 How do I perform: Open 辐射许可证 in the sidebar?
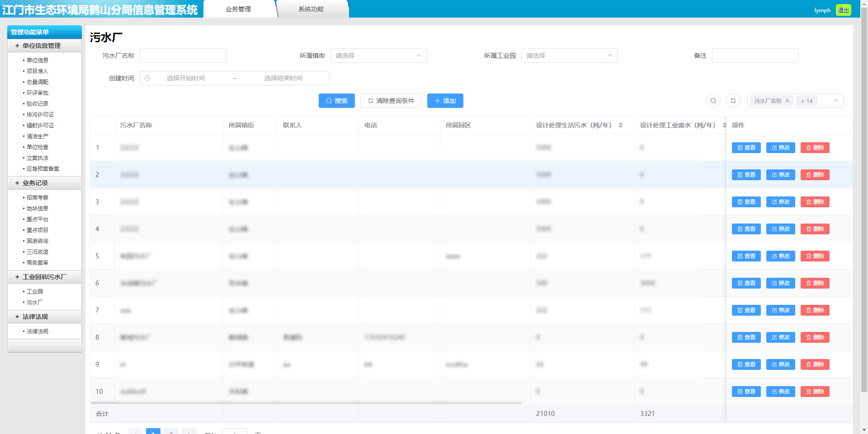tap(40, 125)
